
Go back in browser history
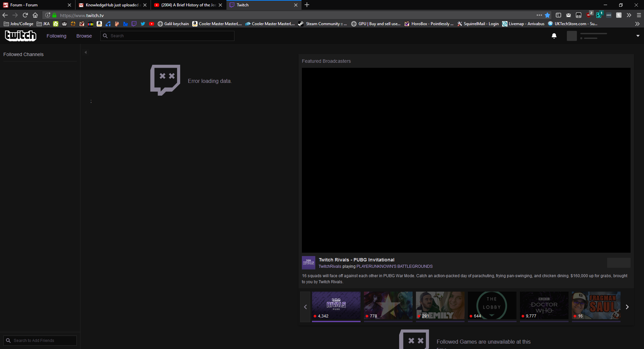tap(5, 15)
